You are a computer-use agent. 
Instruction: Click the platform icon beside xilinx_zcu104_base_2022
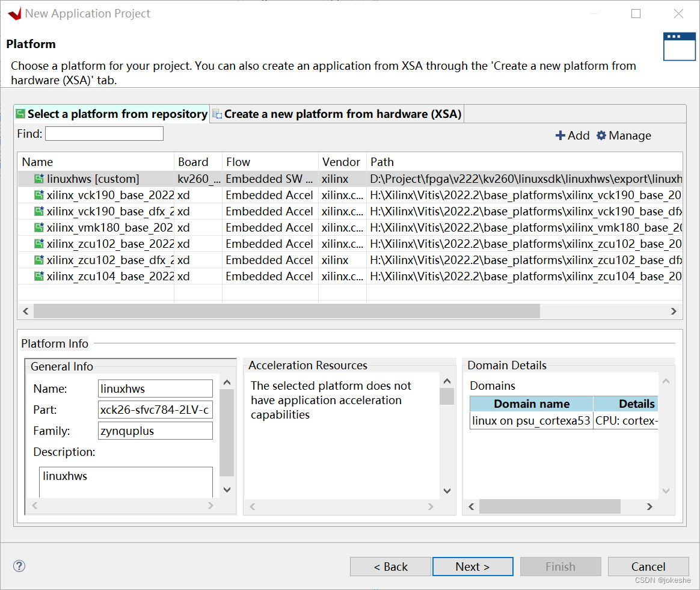pyautogui.click(x=38, y=276)
